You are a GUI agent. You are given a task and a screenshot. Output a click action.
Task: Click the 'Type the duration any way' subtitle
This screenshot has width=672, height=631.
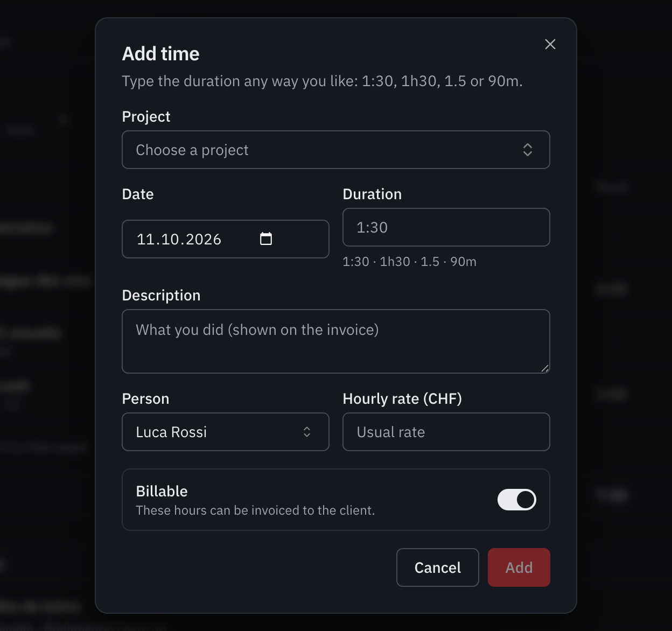[x=322, y=81]
